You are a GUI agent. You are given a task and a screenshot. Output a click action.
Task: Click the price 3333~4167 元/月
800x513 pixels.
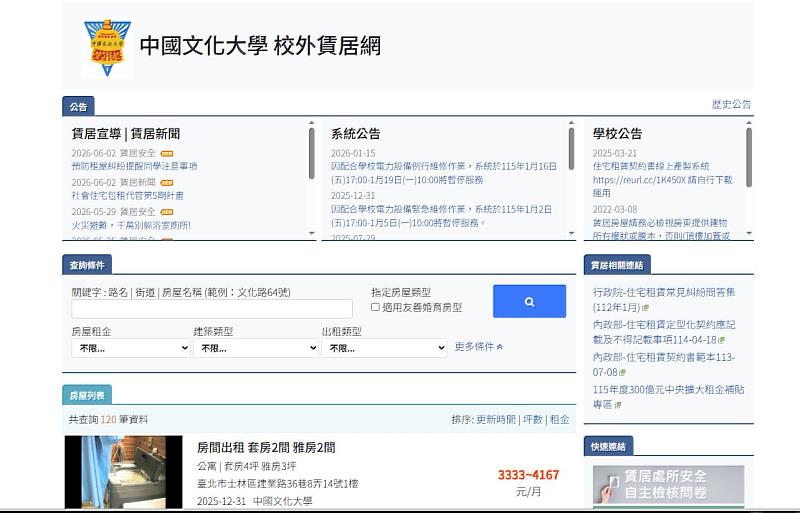click(529, 483)
